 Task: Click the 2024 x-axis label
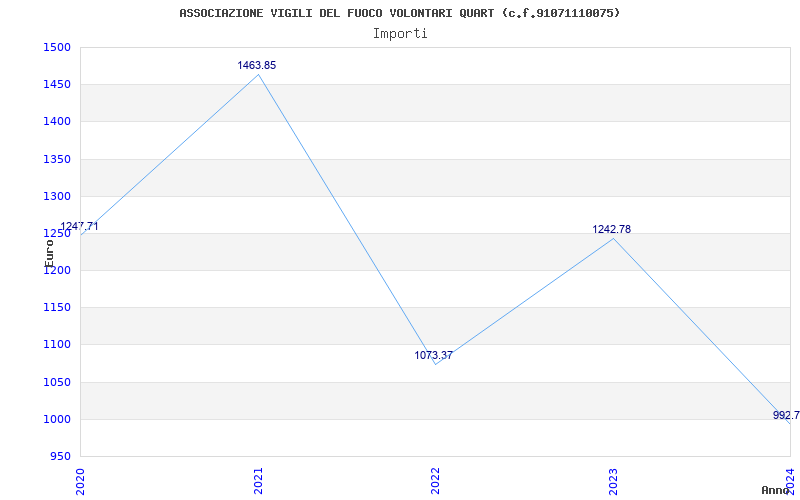click(x=790, y=482)
